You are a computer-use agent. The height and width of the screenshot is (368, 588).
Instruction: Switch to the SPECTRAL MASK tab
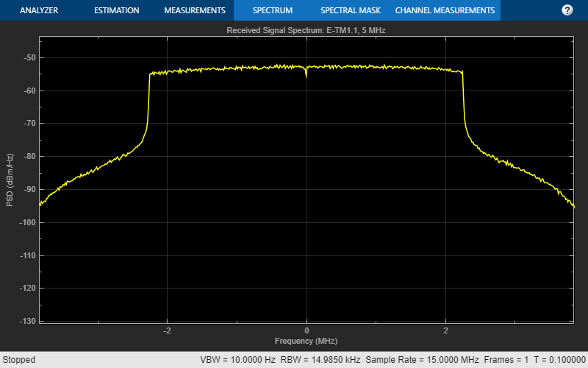click(x=351, y=10)
